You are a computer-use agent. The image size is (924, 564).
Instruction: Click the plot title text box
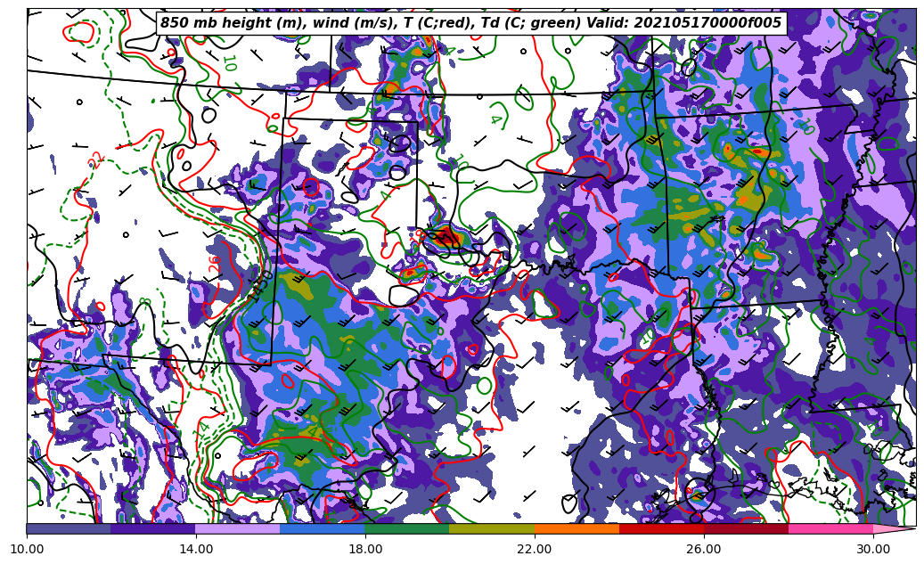(x=470, y=23)
